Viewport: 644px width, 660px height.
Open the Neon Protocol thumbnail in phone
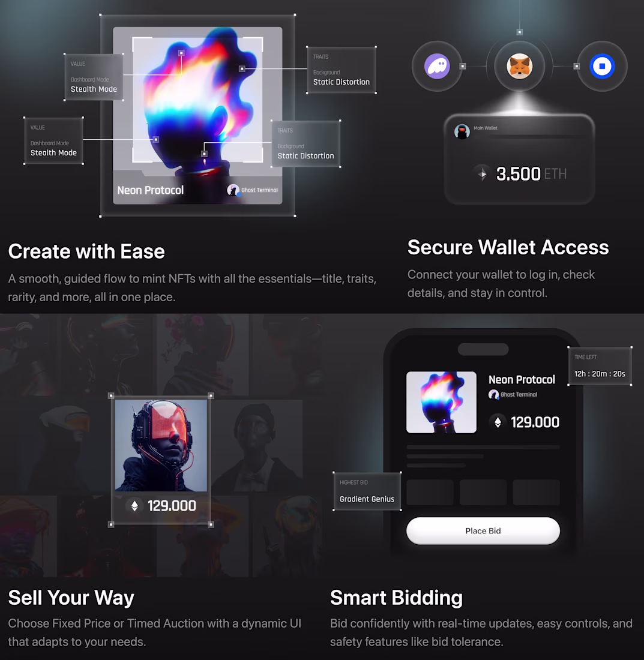pos(441,402)
